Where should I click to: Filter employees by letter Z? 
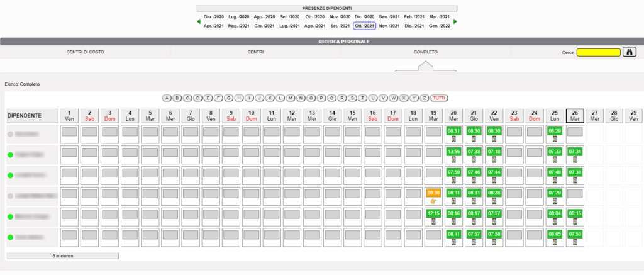[425, 98]
